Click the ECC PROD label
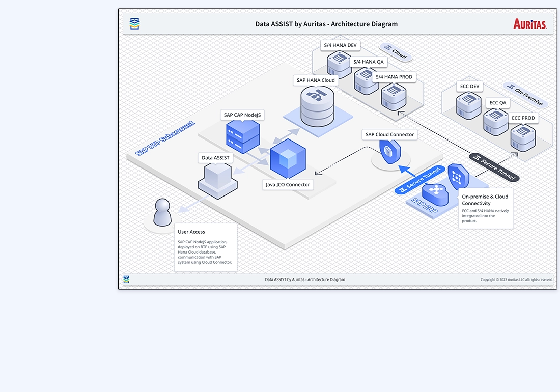 (x=523, y=118)
